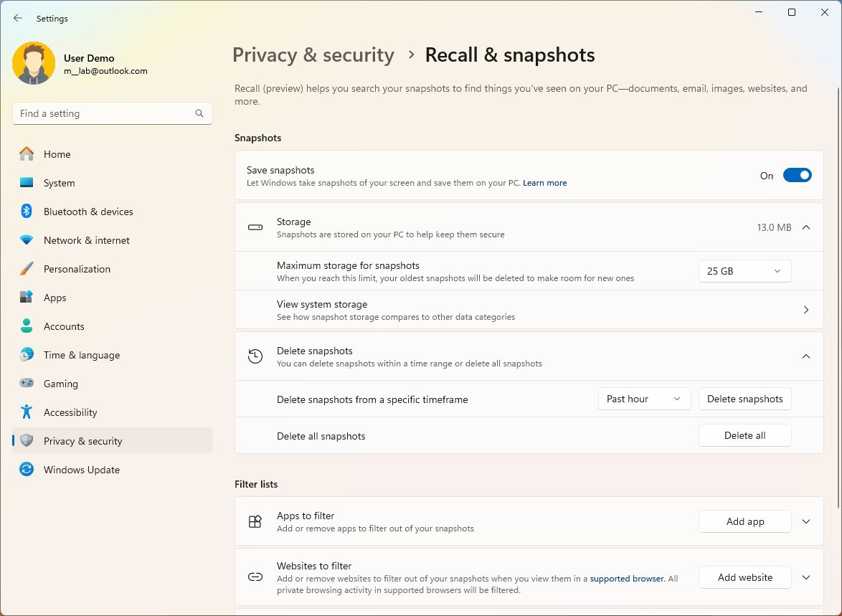Expand the Apps to filter chevron
This screenshot has height=616, width=842.
(x=805, y=521)
